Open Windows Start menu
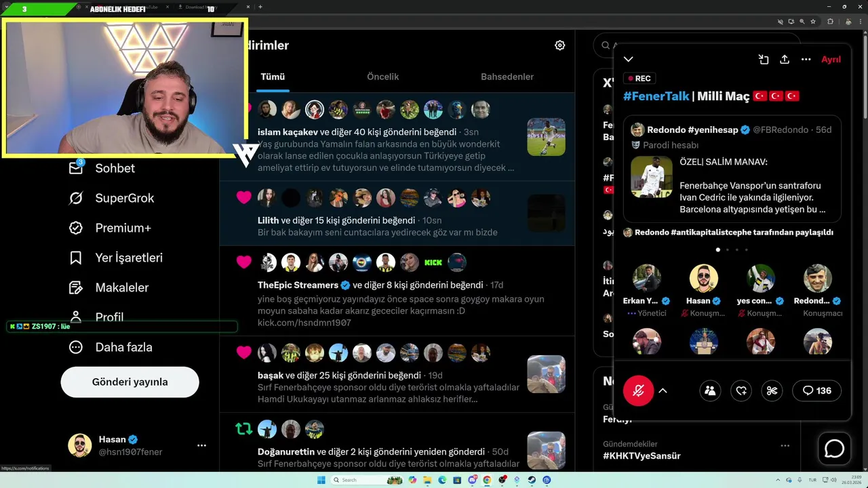The image size is (868, 488). 321,480
